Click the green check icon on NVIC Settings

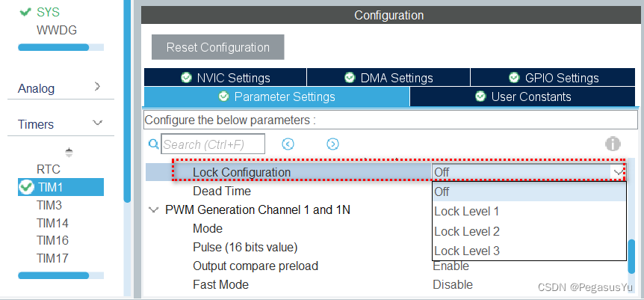pyautogui.click(x=186, y=78)
